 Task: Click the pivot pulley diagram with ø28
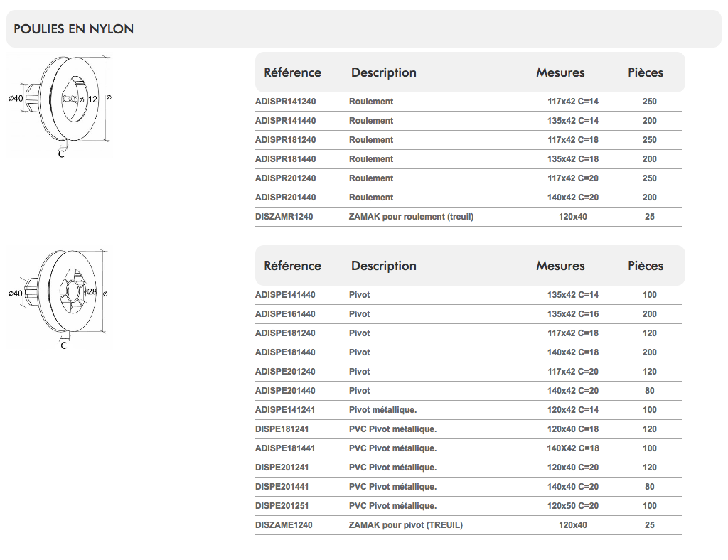point(60,299)
